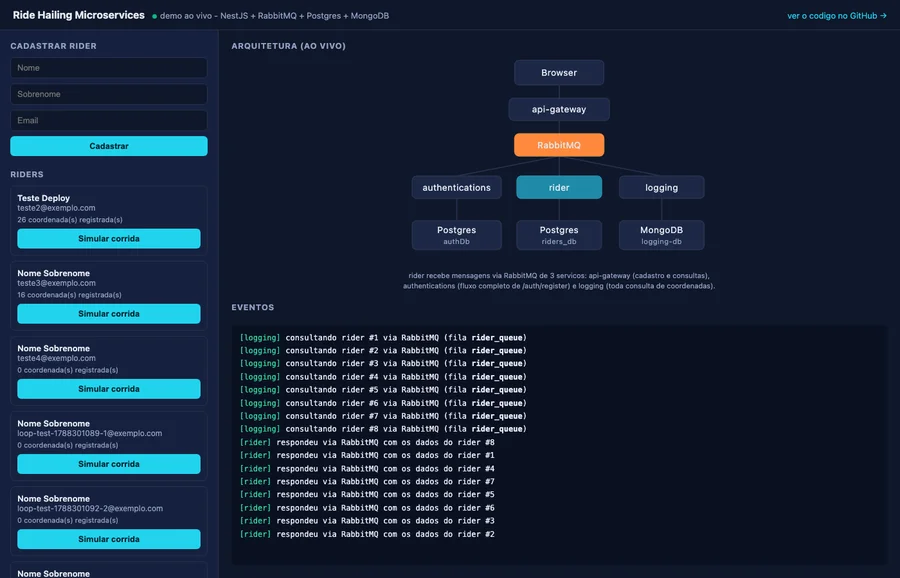Image resolution: width=900 pixels, height=578 pixels.
Task: Click the 'rider recebe mensagens' description text
Action: [559, 281]
